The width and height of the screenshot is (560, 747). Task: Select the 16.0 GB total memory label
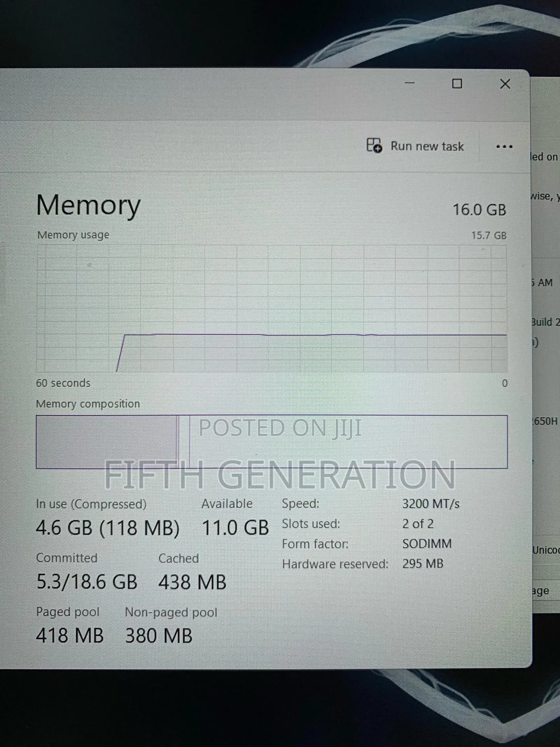pos(479,210)
